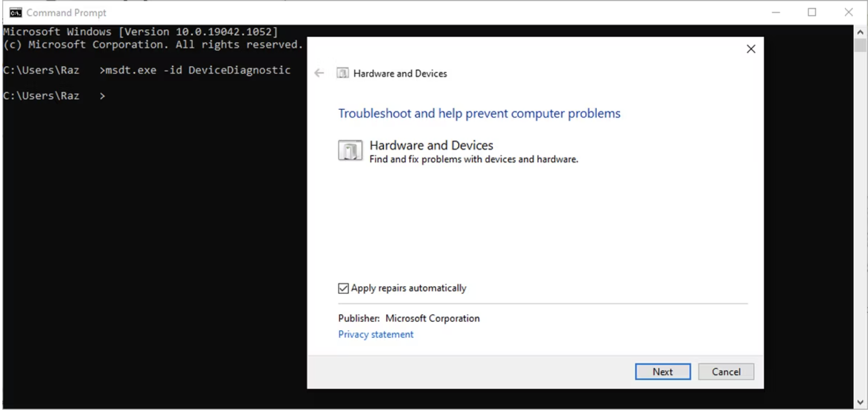Click the Command Prompt vertical scrollbar track
Viewport: 868px width, 412px height.
click(x=860, y=231)
